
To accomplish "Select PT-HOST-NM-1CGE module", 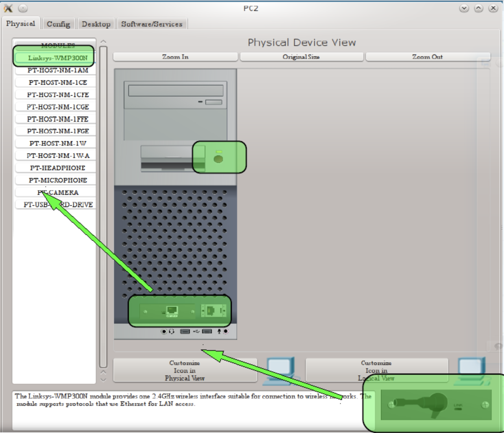I will (56, 107).
